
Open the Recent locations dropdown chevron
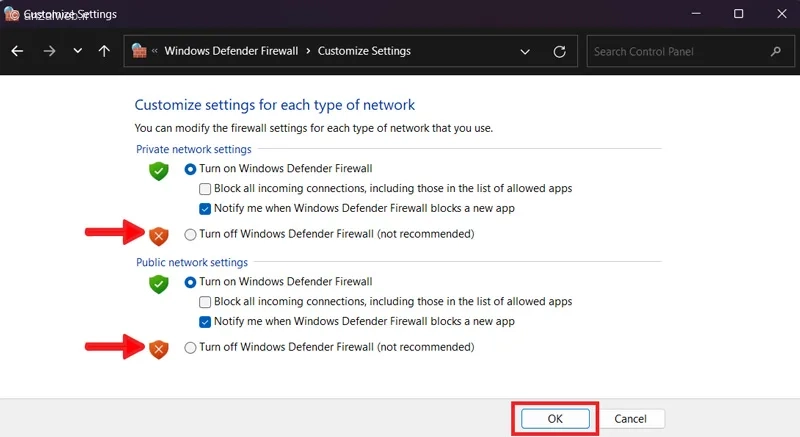77,51
